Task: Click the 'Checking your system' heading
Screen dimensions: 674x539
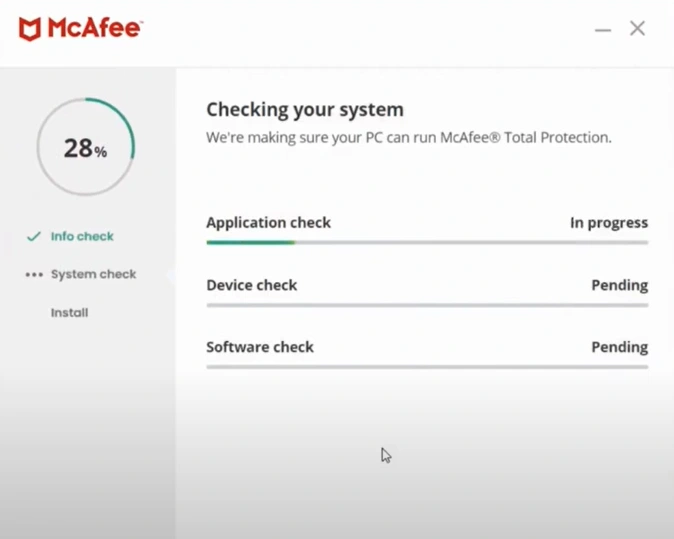Action: 305,110
